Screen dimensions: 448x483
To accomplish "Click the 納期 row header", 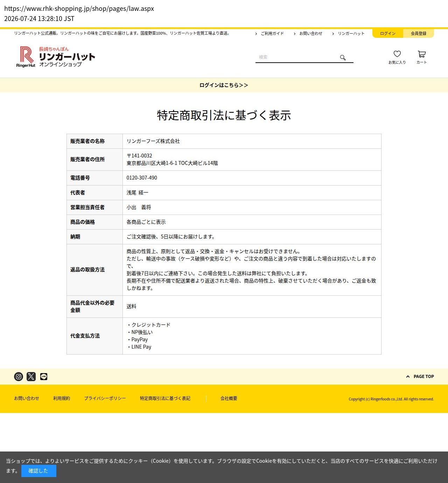I will coord(94,237).
